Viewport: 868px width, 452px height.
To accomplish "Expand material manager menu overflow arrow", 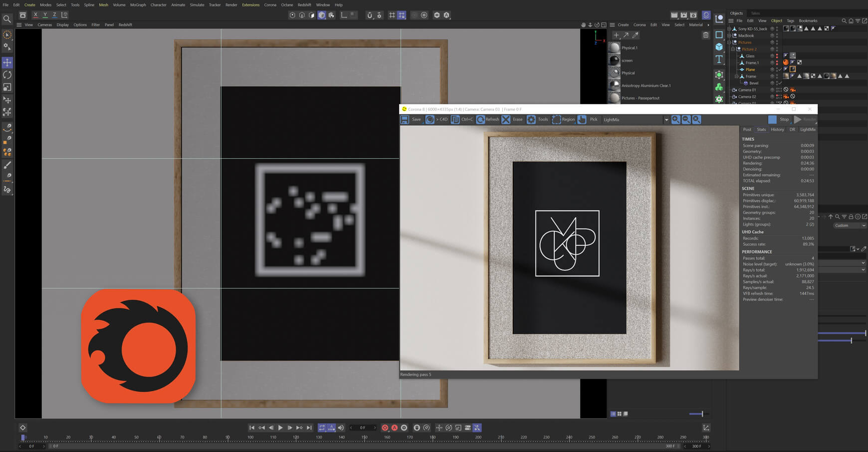I will point(708,25).
